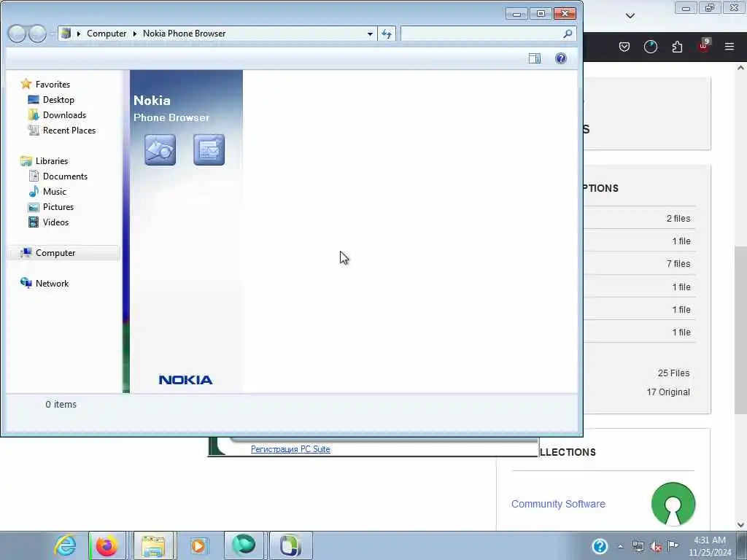Open Favorites in the navigation pane
The height and width of the screenshot is (560, 747).
[x=53, y=85]
